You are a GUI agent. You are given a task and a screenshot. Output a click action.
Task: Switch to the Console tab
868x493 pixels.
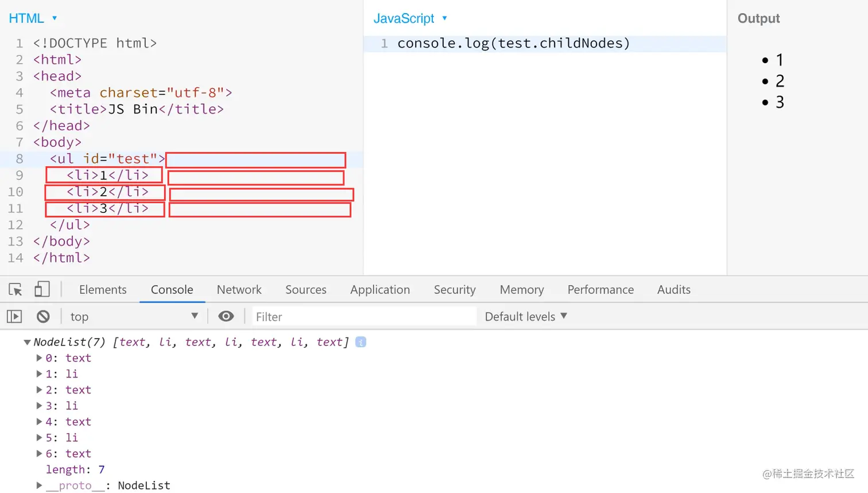coord(172,289)
